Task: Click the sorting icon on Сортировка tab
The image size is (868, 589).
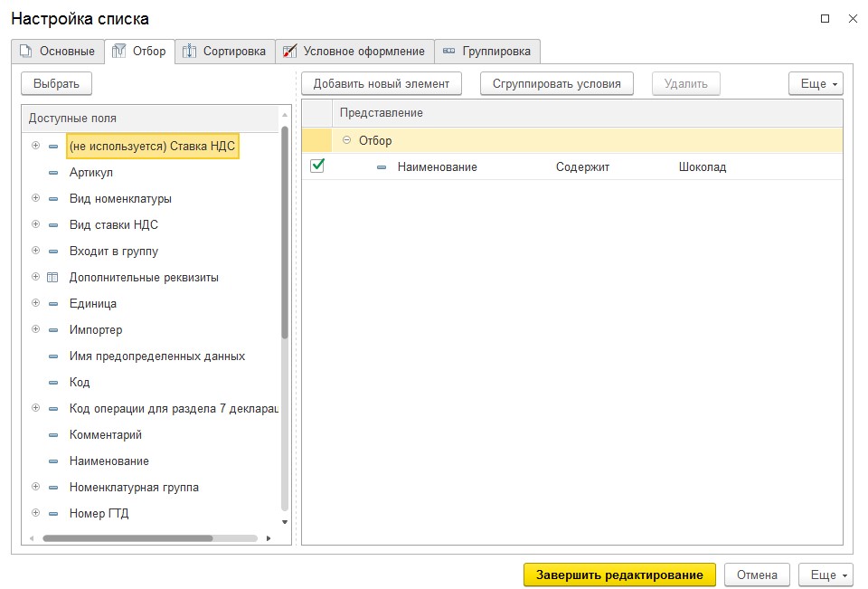Action: tap(189, 52)
